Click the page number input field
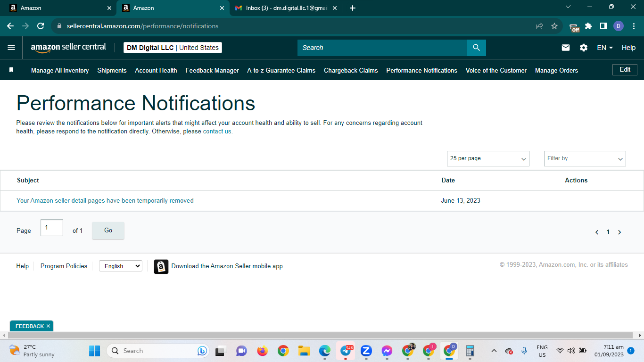 point(52,228)
